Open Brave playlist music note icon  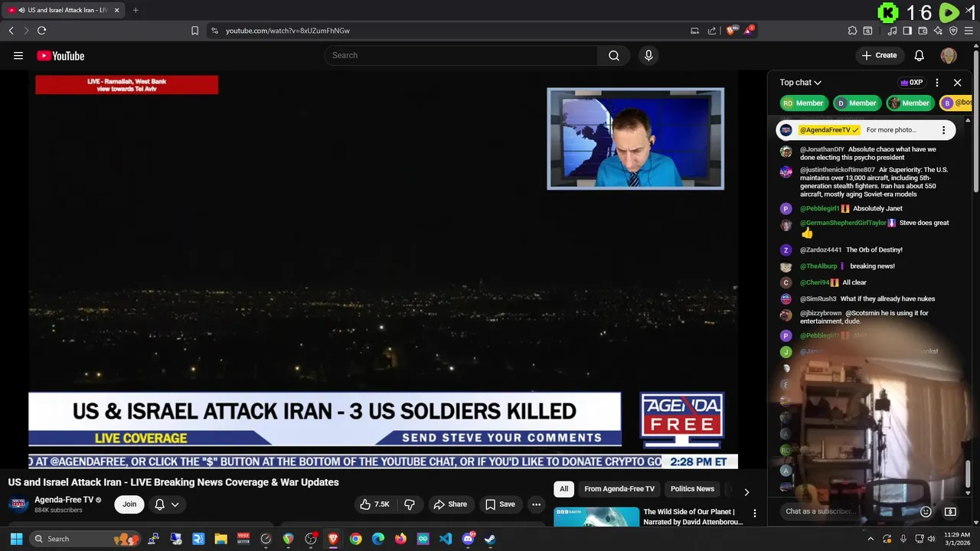tap(893, 31)
